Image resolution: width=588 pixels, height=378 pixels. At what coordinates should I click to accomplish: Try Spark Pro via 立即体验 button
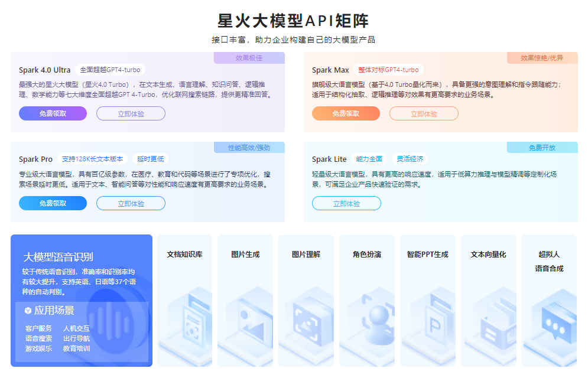pos(131,203)
